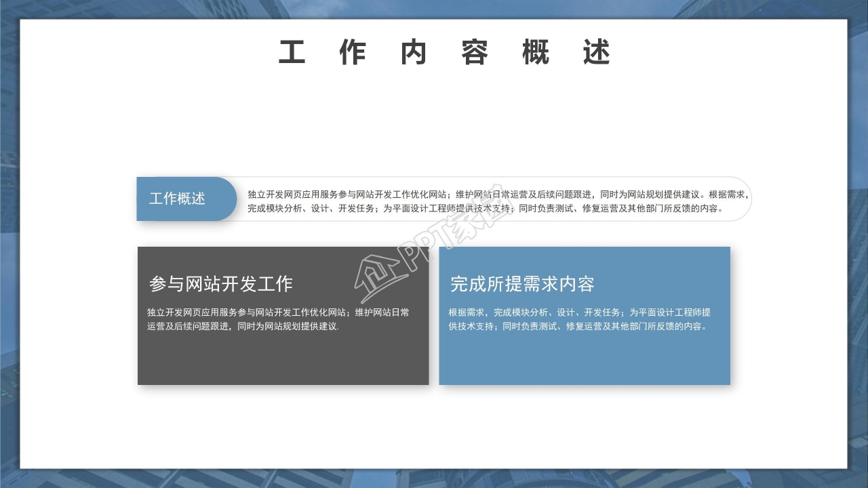
Task: Select the gray card line 运营及后续问题跟进
Action: (x=243, y=327)
